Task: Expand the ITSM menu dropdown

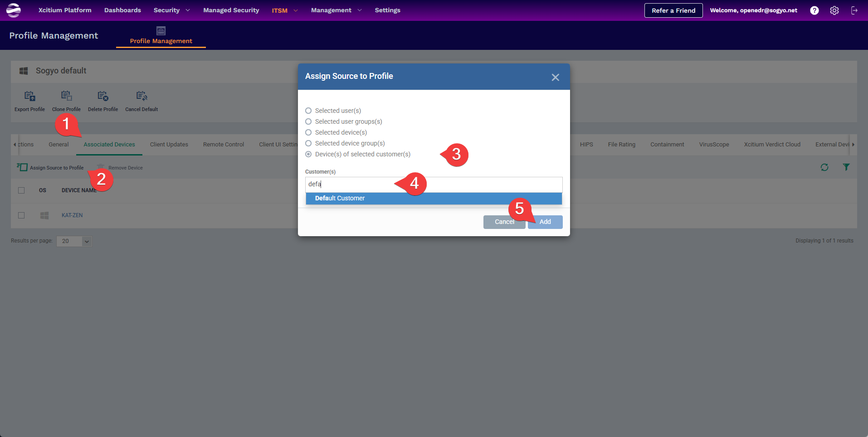Action: point(284,10)
